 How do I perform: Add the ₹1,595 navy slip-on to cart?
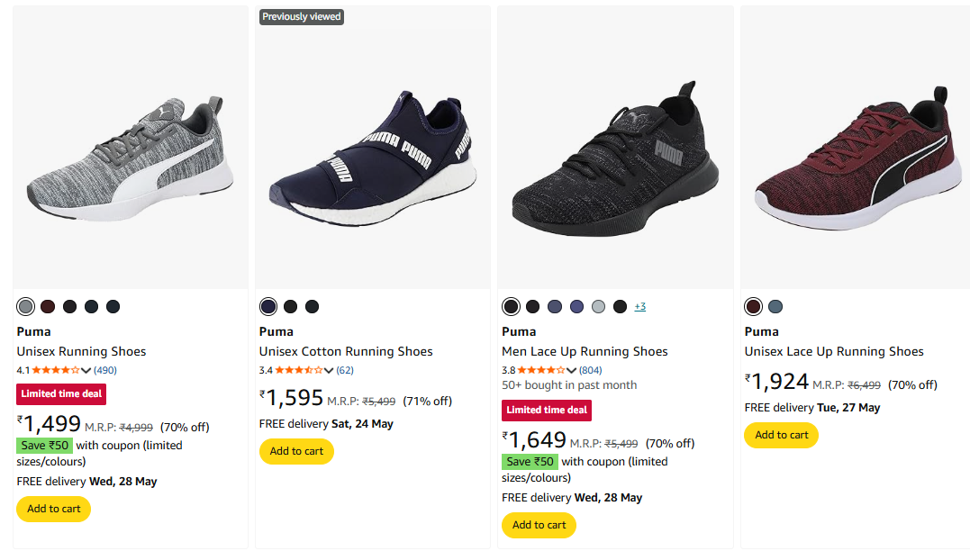[x=296, y=451]
